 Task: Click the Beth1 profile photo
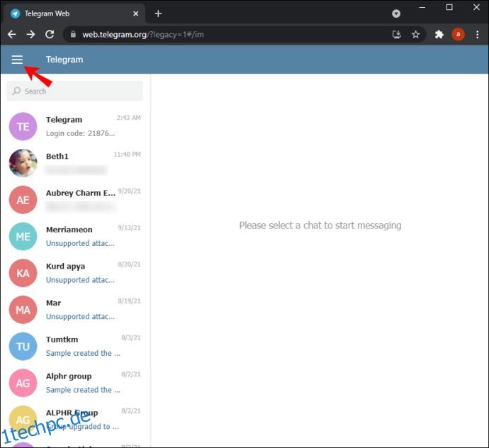[x=23, y=163]
